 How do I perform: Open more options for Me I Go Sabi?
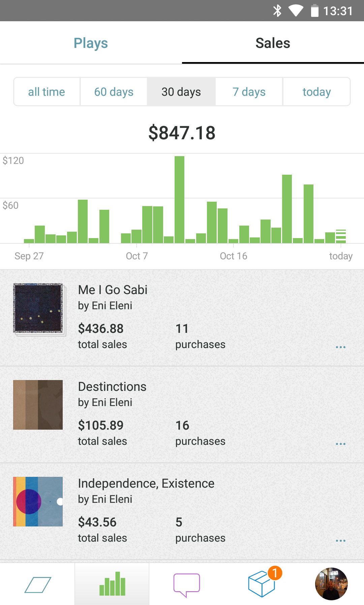[x=340, y=347]
